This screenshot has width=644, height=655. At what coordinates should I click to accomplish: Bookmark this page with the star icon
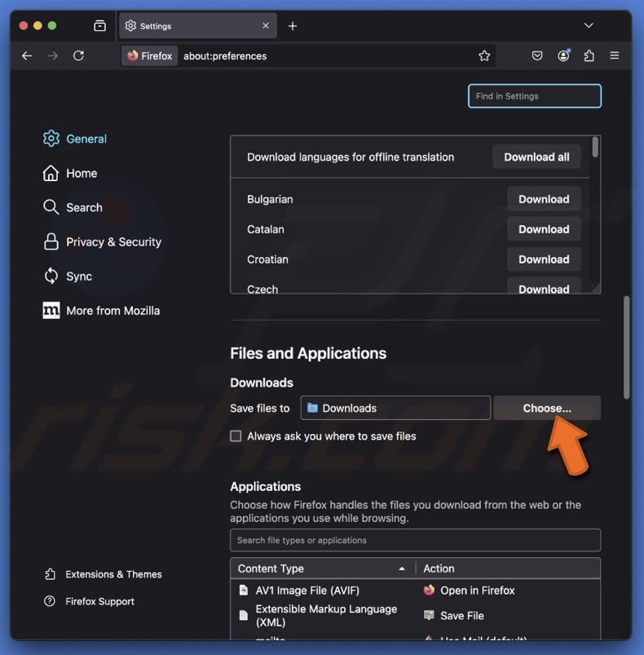[x=484, y=55]
